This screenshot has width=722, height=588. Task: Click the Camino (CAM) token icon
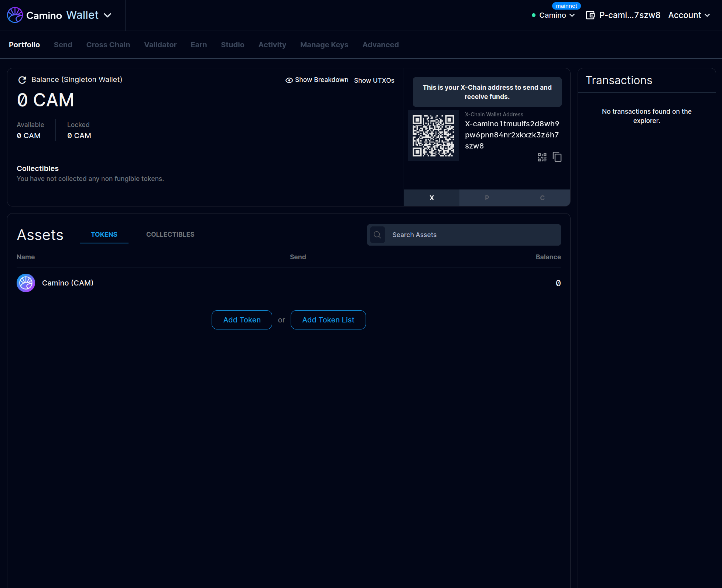point(26,283)
